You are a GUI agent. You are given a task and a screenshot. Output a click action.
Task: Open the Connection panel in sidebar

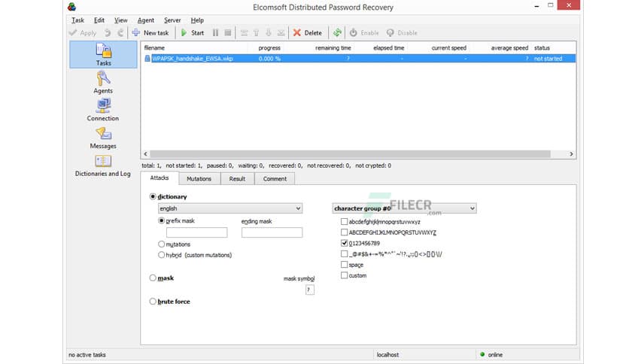tap(103, 110)
